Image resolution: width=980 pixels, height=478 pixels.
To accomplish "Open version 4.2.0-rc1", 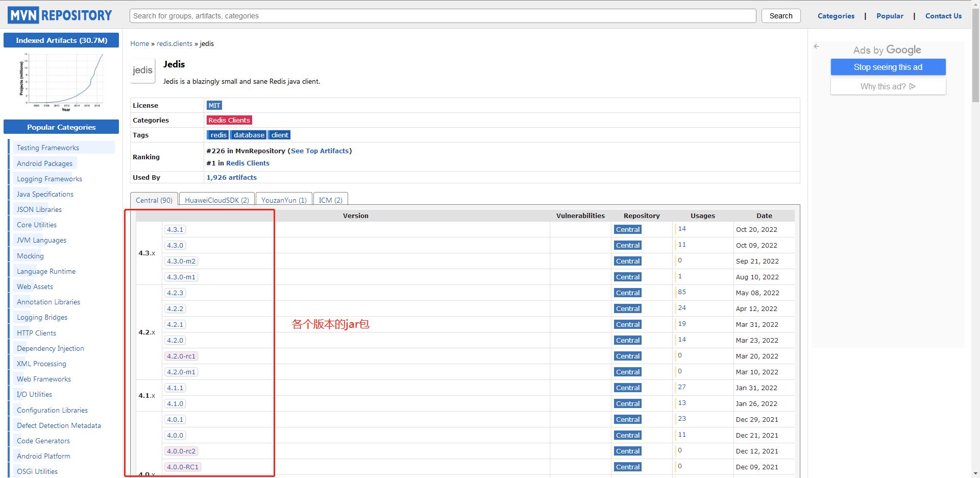I will pos(181,356).
